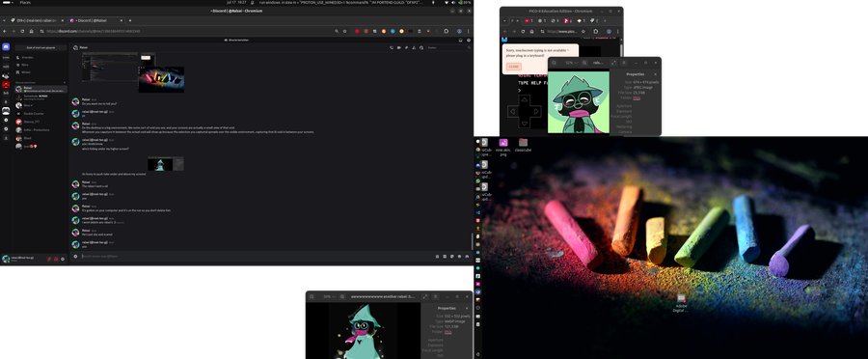Open the Discord inbox icon
868x359 pixels.
(x=461, y=41)
